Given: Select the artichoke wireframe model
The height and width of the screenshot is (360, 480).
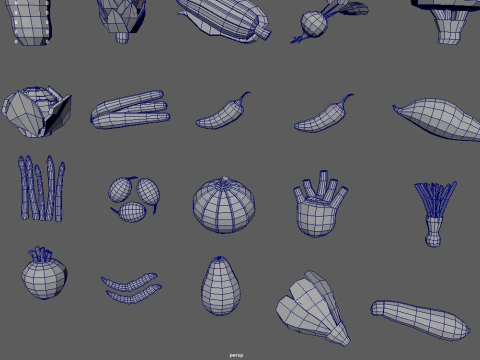Looking at the screenshot, I should (x=122, y=21).
